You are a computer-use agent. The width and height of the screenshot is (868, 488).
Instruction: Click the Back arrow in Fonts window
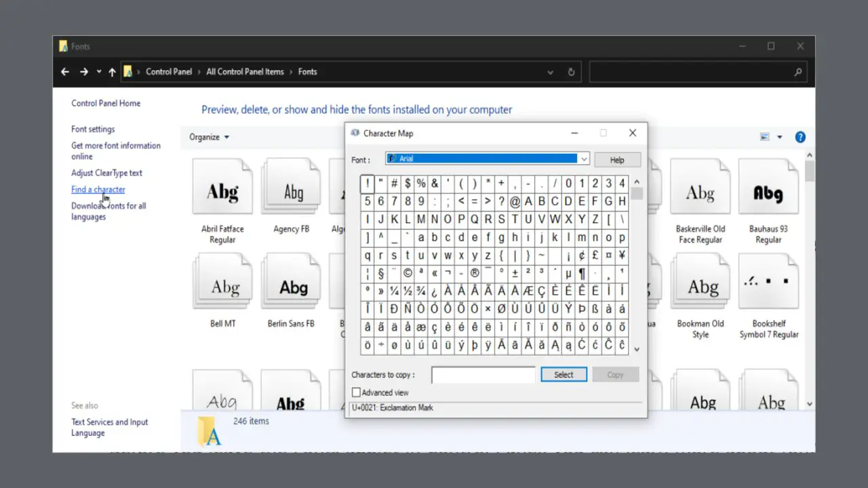click(x=65, y=72)
